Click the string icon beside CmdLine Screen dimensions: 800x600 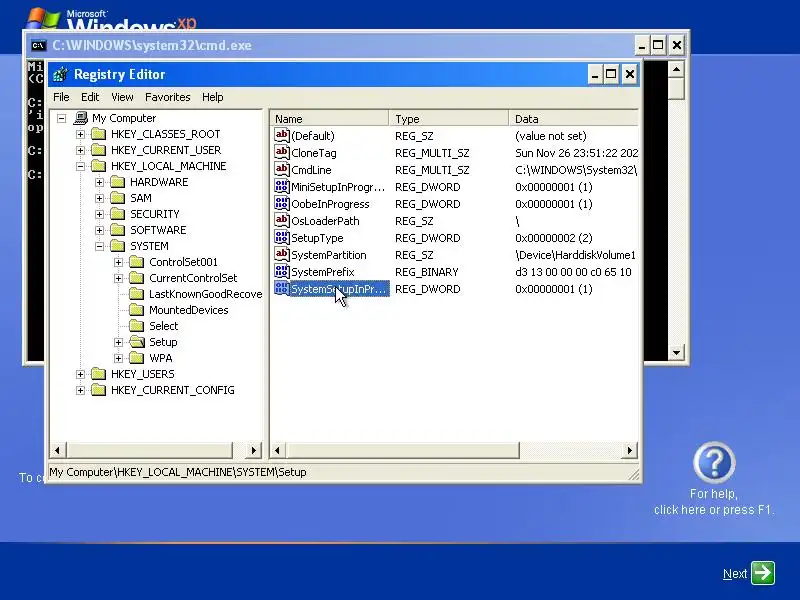point(282,169)
